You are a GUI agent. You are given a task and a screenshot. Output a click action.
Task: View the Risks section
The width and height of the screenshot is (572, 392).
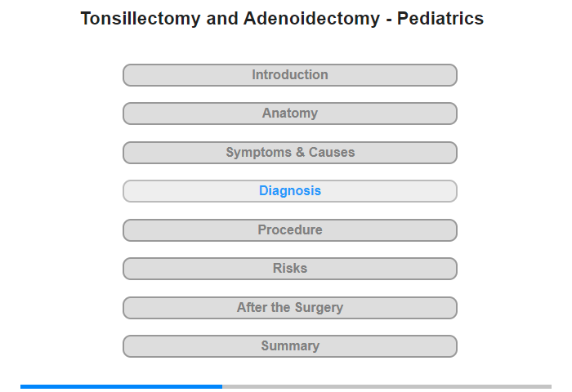[x=289, y=269]
